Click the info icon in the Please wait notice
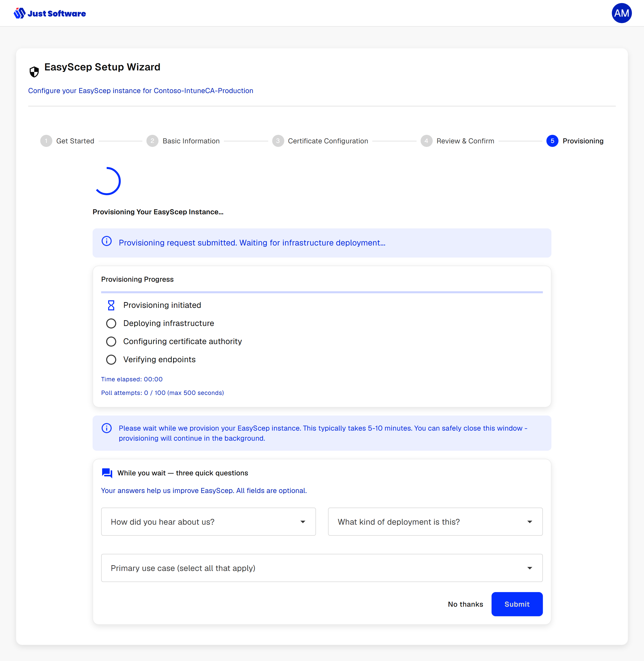 [x=107, y=428]
